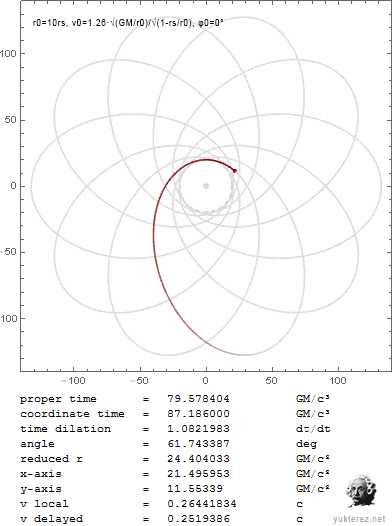Click the angle value 61.743387
The width and height of the screenshot is (392, 526).
click(199, 444)
